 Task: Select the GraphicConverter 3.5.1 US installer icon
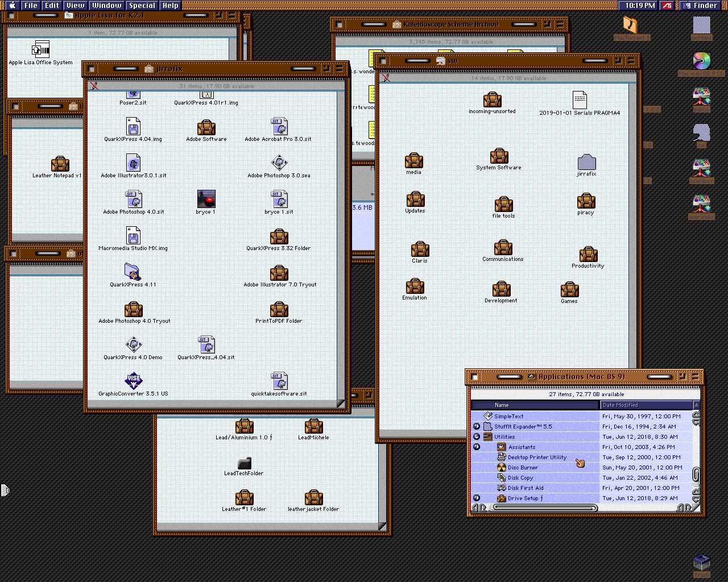133,381
